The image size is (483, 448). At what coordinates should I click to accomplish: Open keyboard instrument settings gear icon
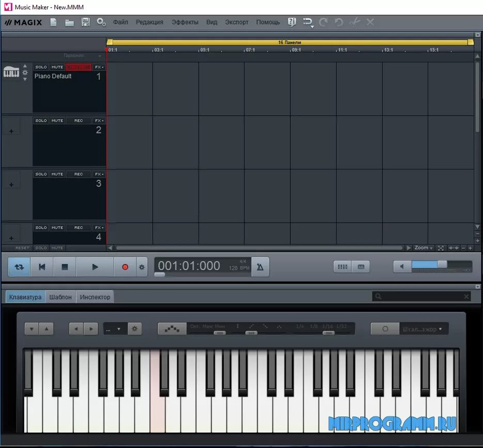click(135, 329)
